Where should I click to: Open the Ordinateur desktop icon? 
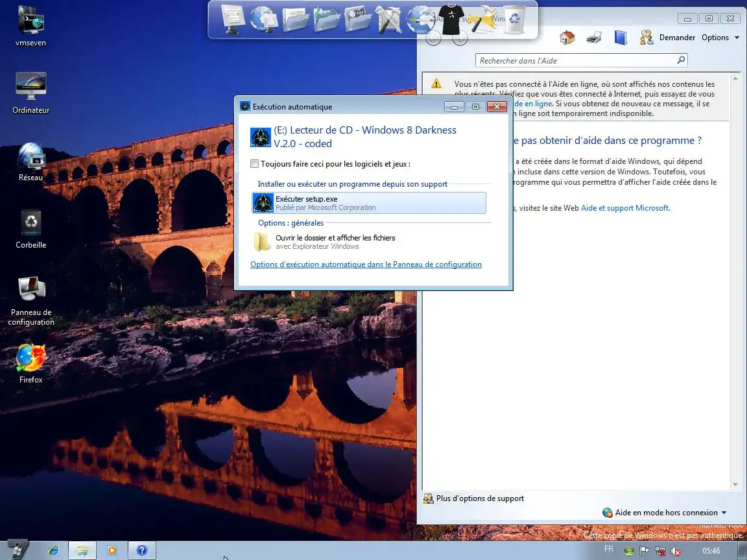(x=30, y=93)
